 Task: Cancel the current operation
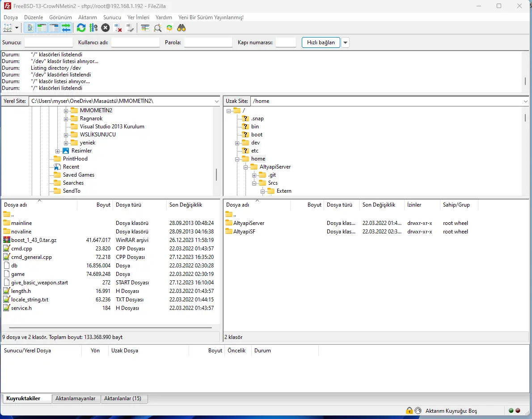click(106, 28)
